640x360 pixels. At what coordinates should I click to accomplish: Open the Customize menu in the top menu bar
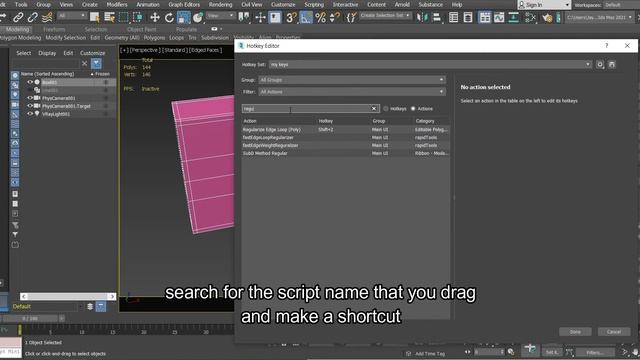point(283,4)
